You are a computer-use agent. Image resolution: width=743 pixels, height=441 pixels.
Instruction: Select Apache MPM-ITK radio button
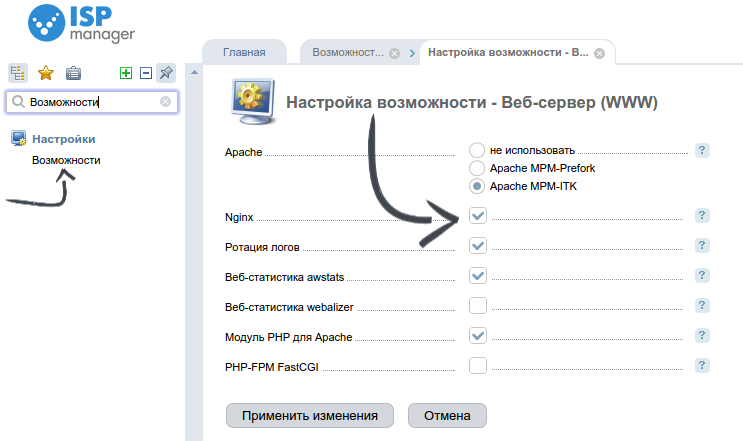click(x=477, y=186)
